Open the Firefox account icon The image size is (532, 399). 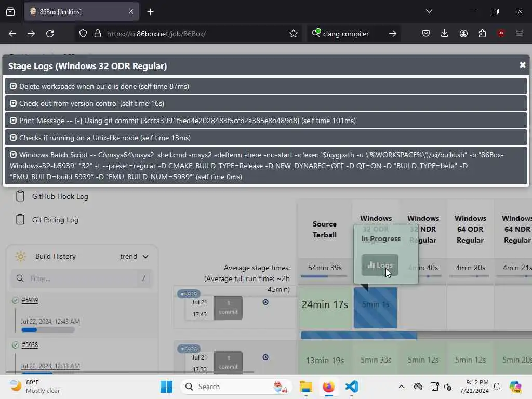pyautogui.click(x=463, y=33)
